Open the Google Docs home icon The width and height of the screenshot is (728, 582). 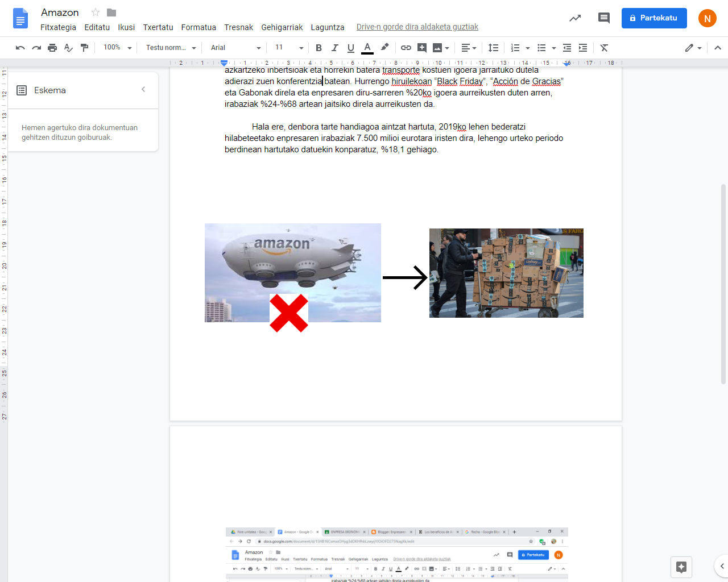20,18
